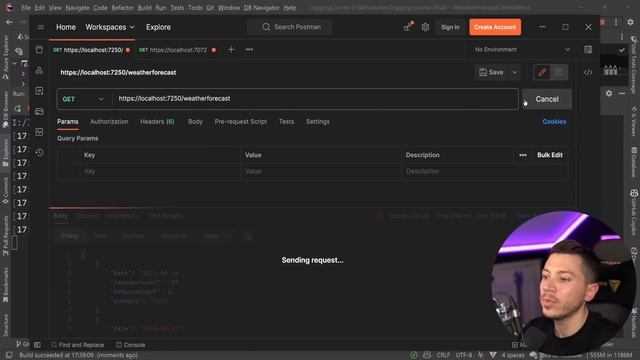
Task: Click the comment icon beside the pencil
Action: [559, 73]
